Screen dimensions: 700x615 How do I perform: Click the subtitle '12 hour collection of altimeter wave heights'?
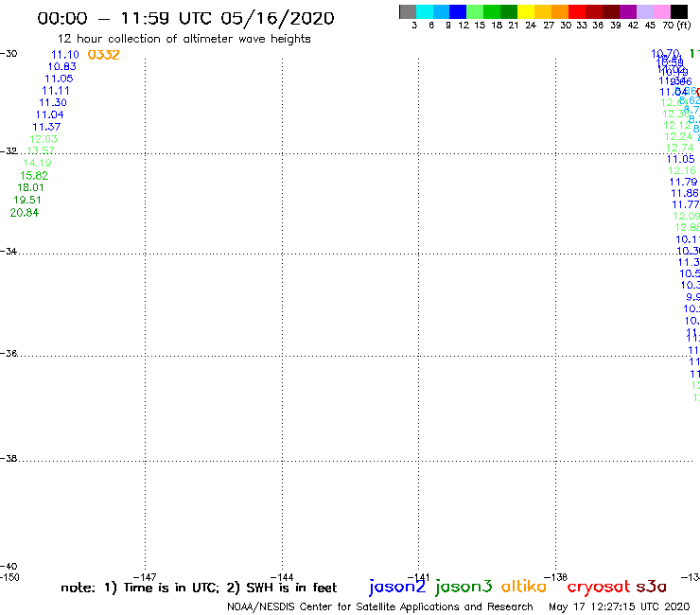tap(184, 39)
